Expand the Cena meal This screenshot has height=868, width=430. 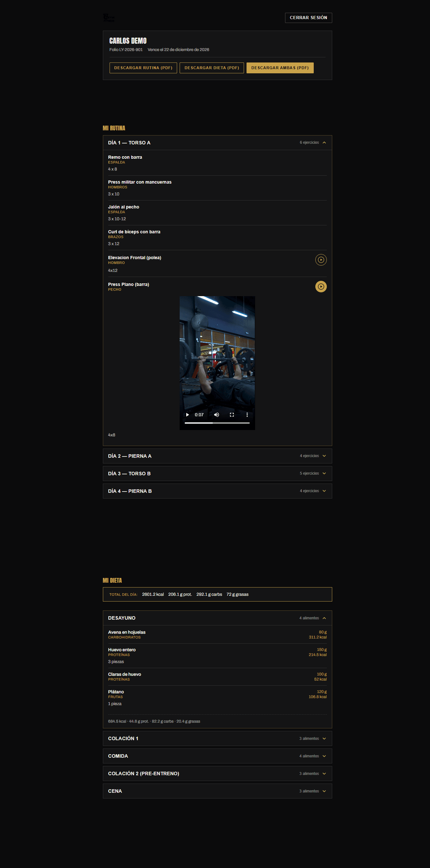[218, 791]
